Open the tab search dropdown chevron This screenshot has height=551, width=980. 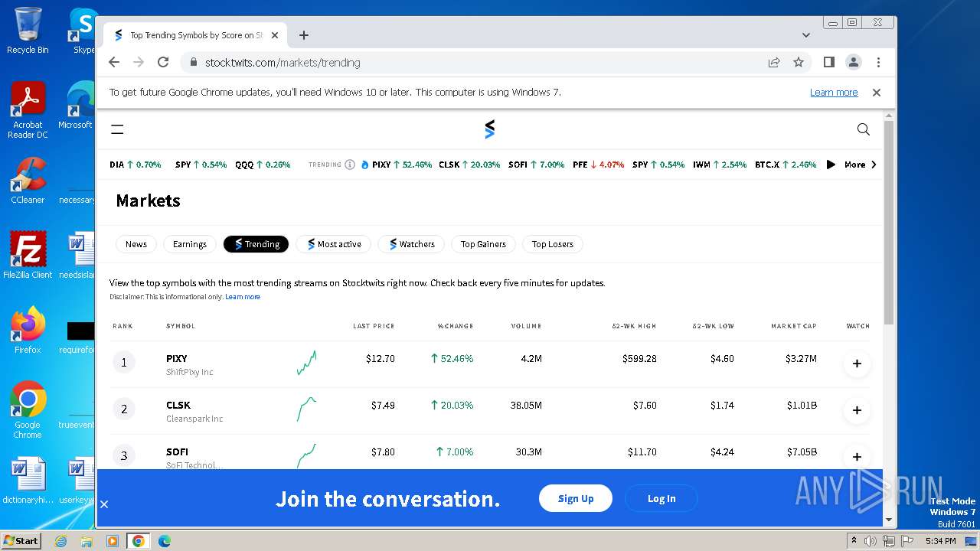coord(806,35)
